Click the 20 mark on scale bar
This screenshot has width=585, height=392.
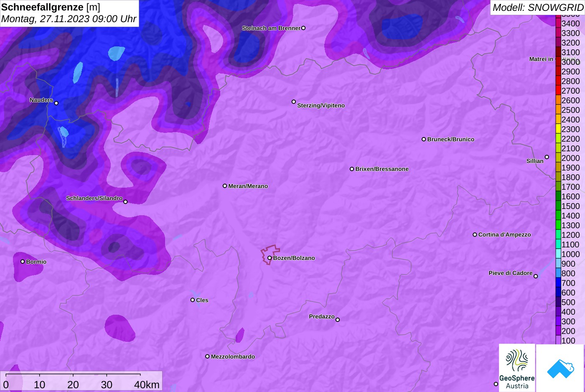pyautogui.click(x=73, y=384)
